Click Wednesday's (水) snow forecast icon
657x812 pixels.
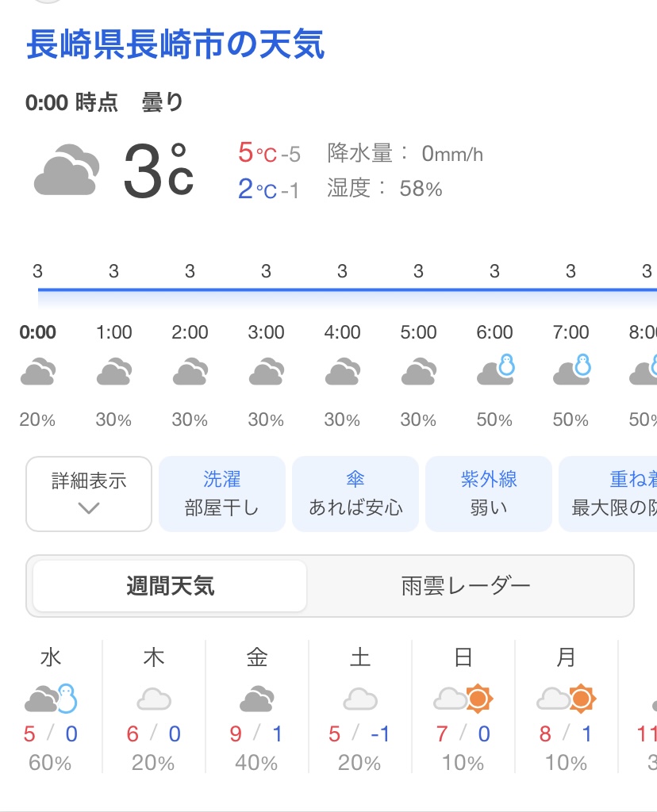click(x=52, y=699)
